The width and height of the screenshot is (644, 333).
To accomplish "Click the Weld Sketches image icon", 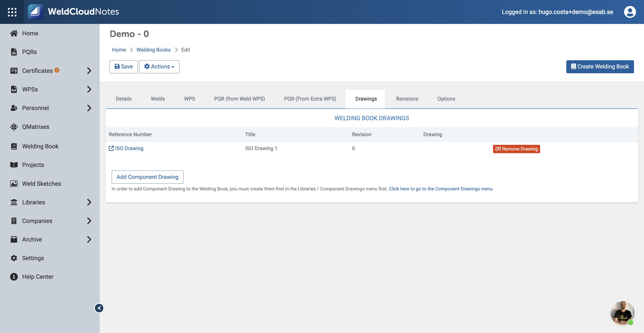I will tap(14, 184).
